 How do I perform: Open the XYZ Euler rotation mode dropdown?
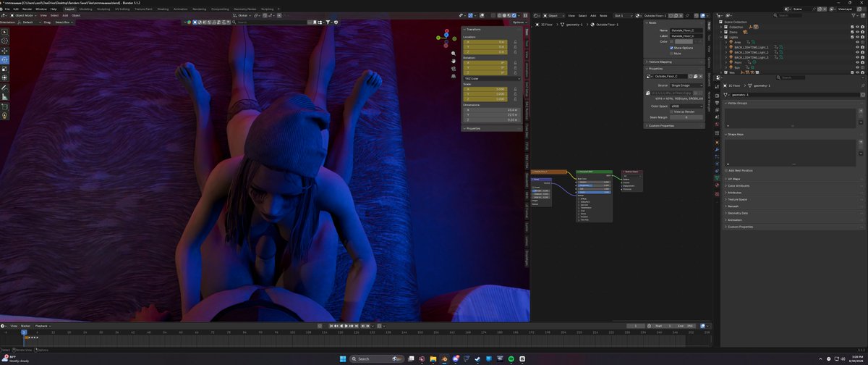coord(491,78)
